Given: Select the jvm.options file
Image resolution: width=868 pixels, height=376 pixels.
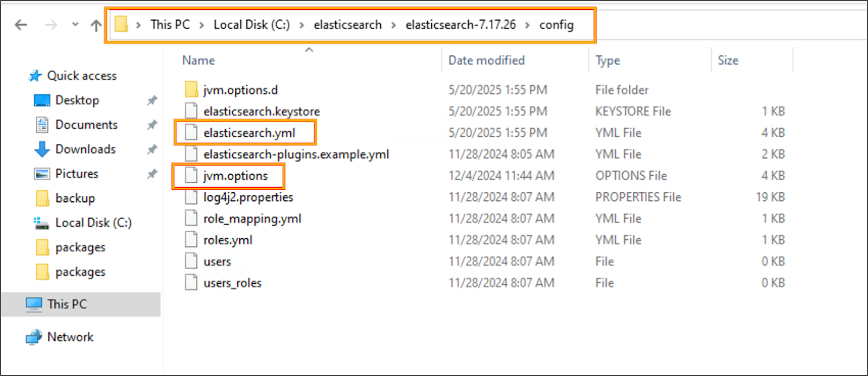Looking at the screenshot, I should point(235,176).
